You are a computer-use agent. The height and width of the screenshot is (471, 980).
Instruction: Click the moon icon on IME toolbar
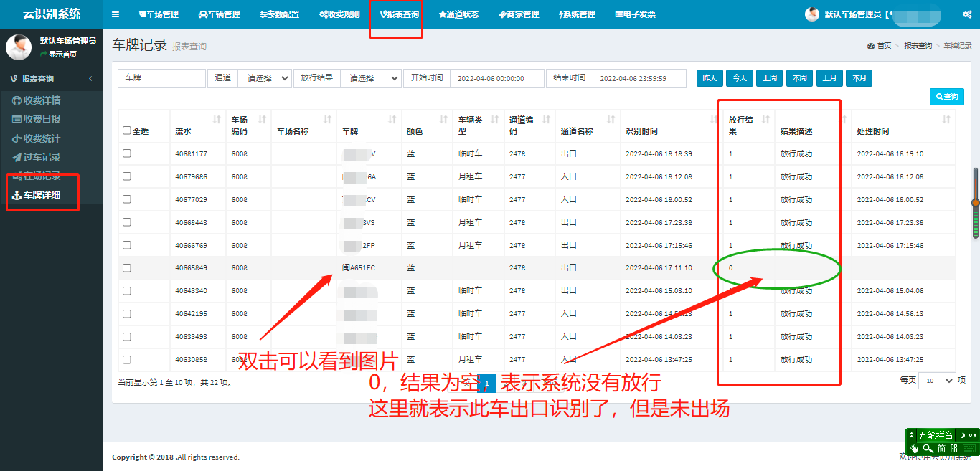coord(963,435)
